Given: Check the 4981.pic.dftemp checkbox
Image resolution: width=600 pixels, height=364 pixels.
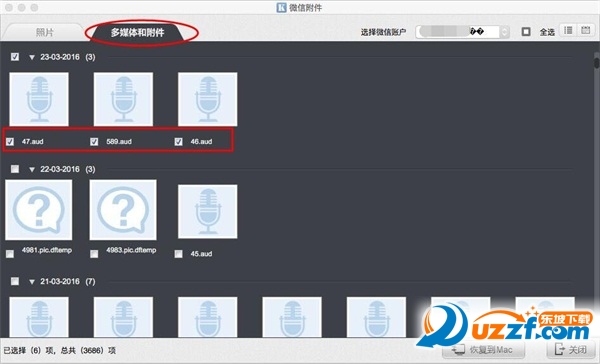Looking at the screenshot, I should click(x=10, y=254).
